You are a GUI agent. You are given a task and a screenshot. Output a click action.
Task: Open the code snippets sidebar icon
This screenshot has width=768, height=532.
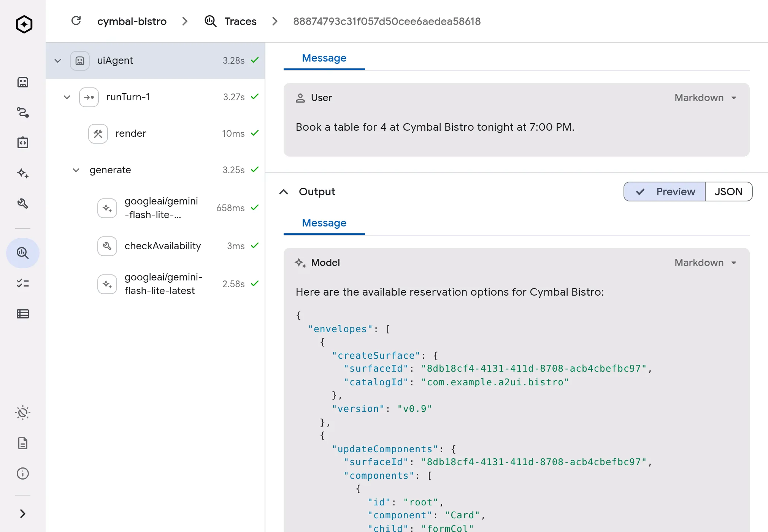pos(23,143)
